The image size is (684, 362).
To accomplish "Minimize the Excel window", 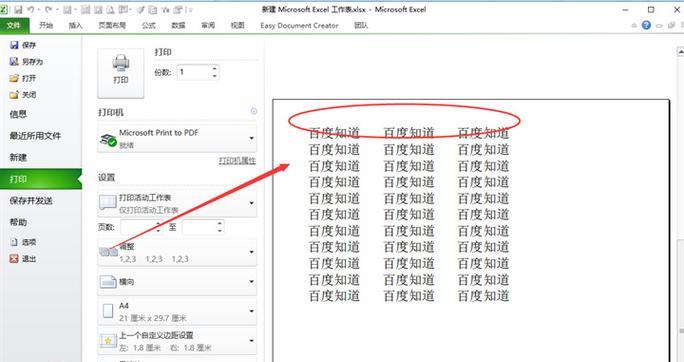I will 625,9.
